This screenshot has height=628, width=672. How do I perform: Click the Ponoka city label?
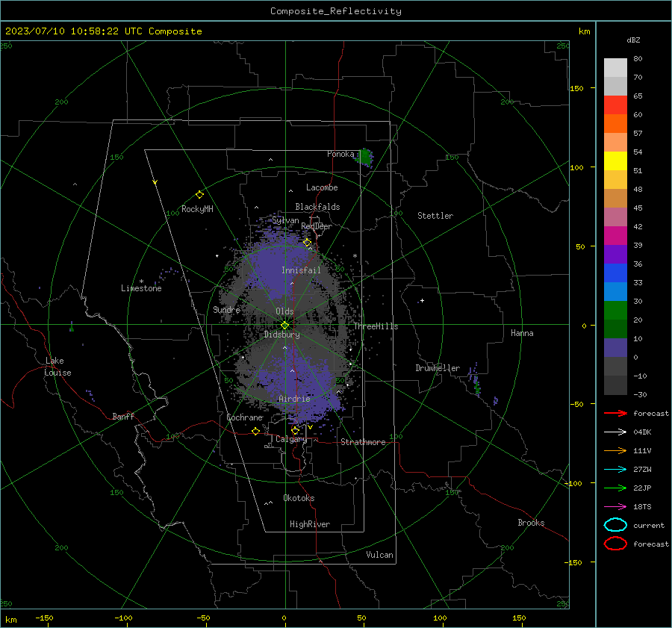tap(340, 154)
